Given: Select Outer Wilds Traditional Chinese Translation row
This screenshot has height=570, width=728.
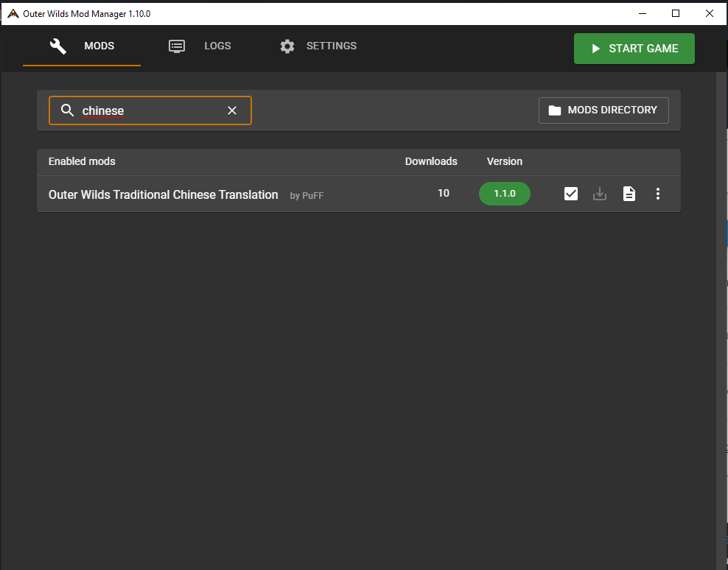Looking at the screenshot, I should [x=359, y=194].
